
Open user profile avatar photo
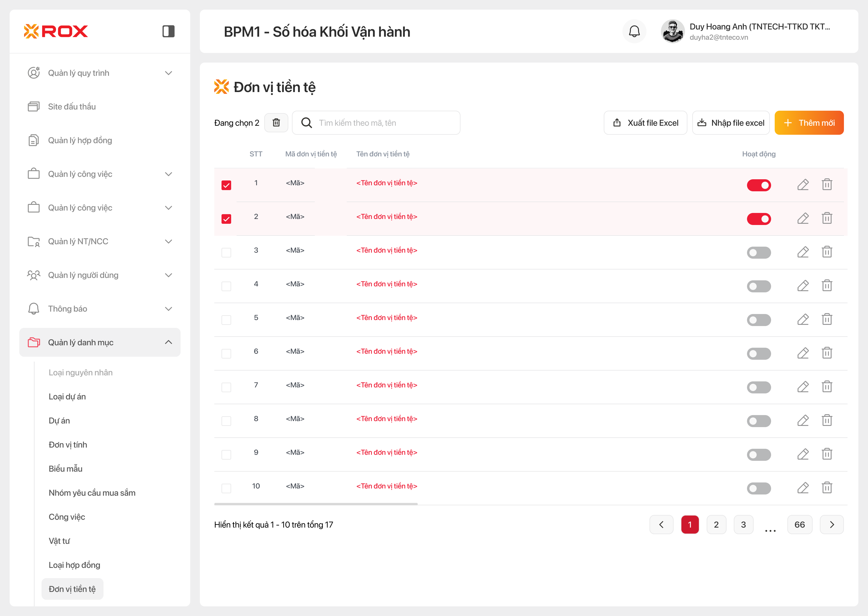(x=672, y=32)
